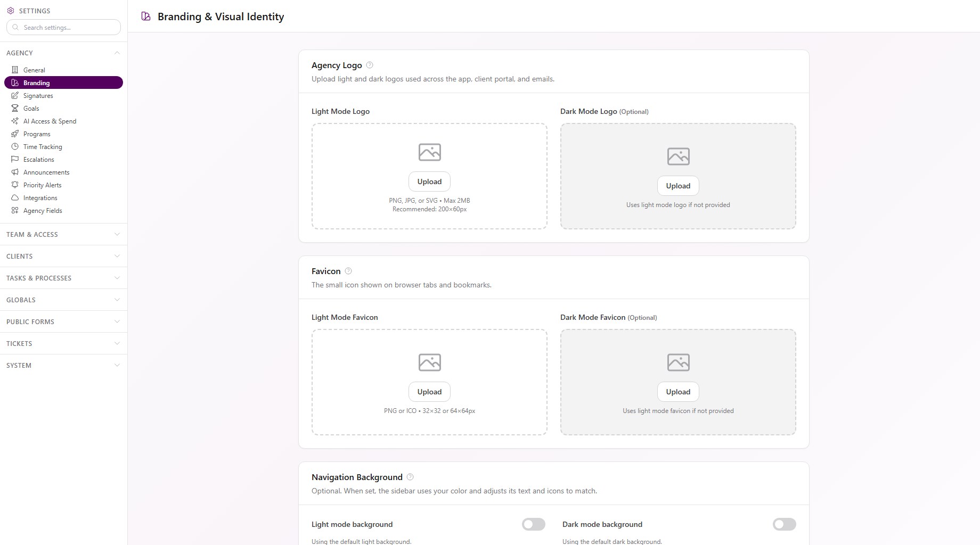Expand the System section

[x=63, y=365]
